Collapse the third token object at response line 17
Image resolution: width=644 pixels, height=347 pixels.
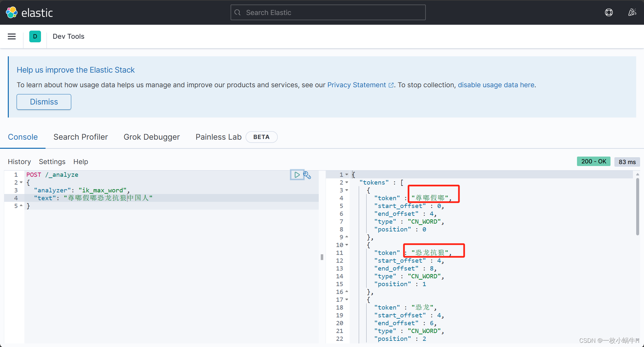[347, 299]
